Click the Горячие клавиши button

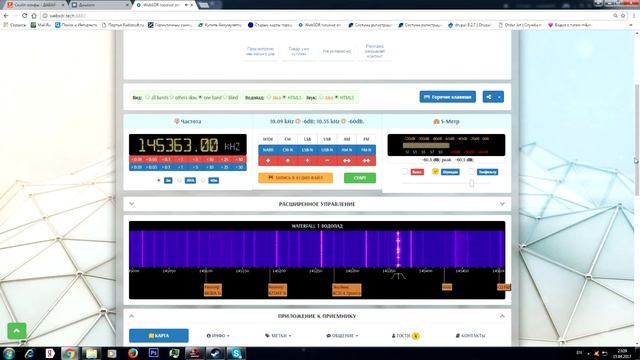coord(448,97)
